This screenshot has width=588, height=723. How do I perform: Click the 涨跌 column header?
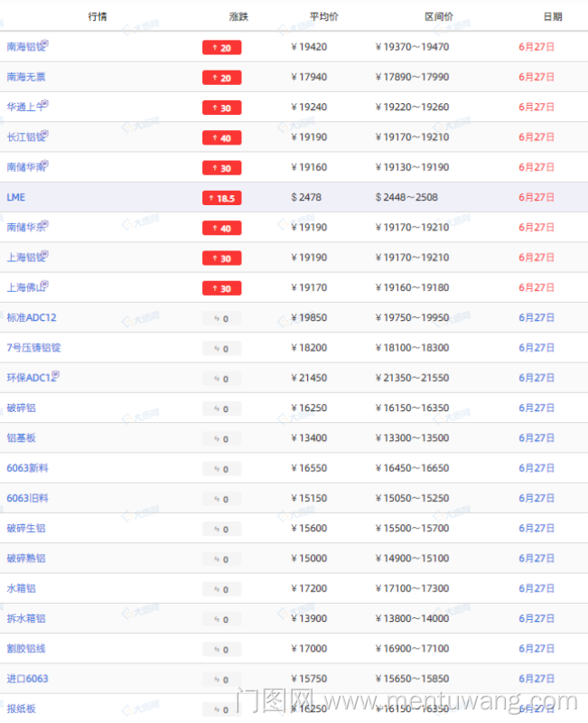coord(238,16)
